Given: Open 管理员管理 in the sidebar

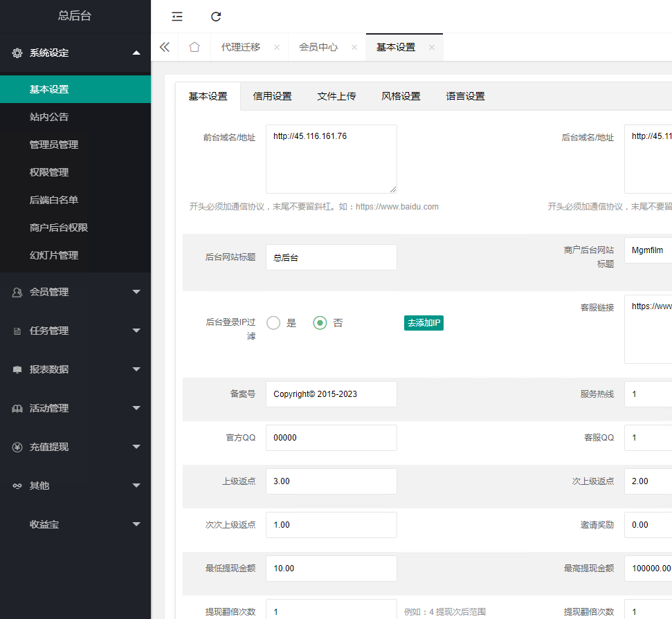Looking at the screenshot, I should coord(54,145).
